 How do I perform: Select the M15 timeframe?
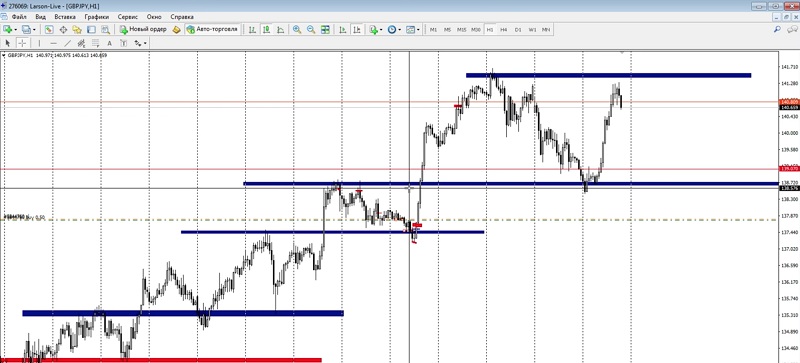click(461, 30)
